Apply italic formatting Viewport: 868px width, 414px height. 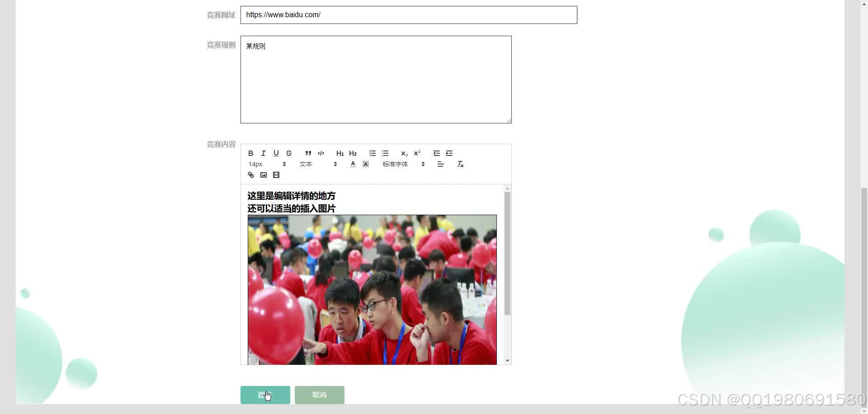(x=263, y=153)
